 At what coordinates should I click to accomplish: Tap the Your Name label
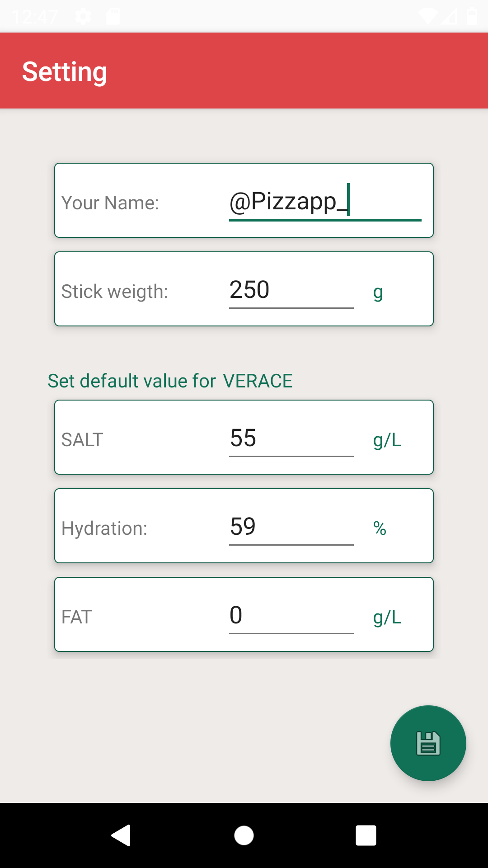click(110, 203)
